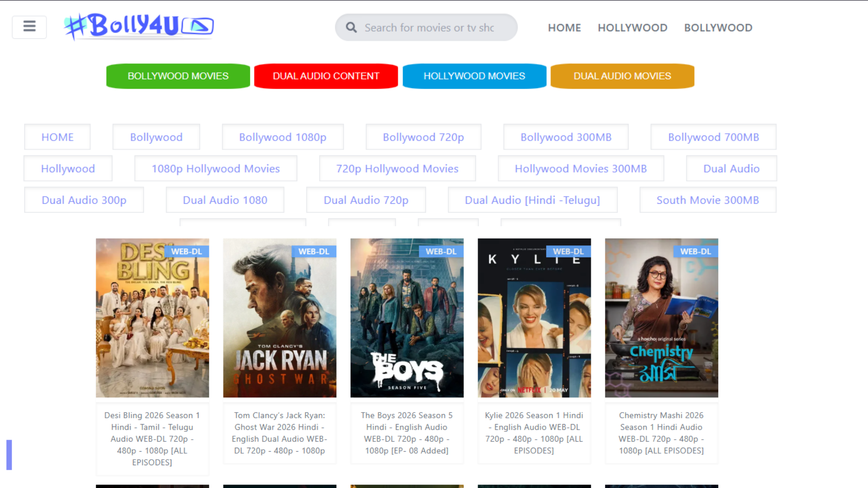This screenshot has width=868, height=488.
Task: Open the Desi Bling poster
Action: point(153,318)
